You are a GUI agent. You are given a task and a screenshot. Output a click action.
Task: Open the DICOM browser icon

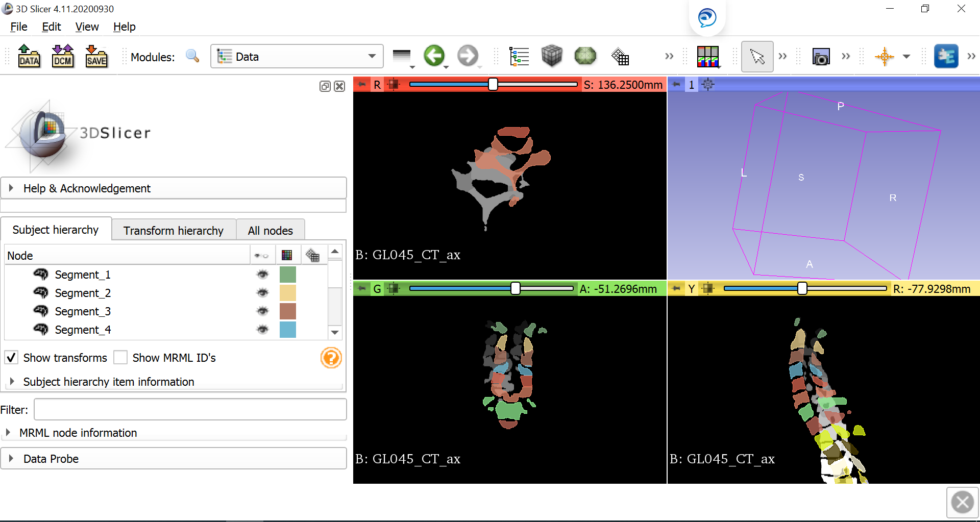pos(63,56)
